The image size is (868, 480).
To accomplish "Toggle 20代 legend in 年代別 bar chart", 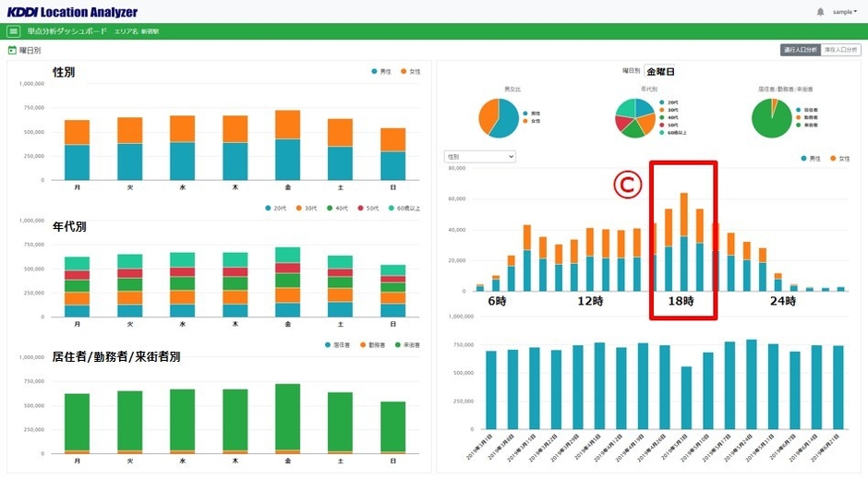I will coord(274,209).
